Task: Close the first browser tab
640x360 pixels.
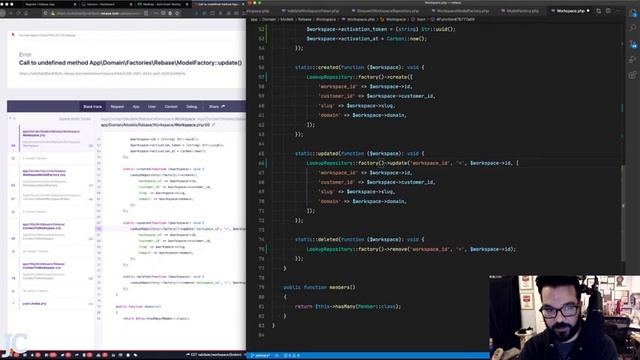Action: (x=75, y=4)
